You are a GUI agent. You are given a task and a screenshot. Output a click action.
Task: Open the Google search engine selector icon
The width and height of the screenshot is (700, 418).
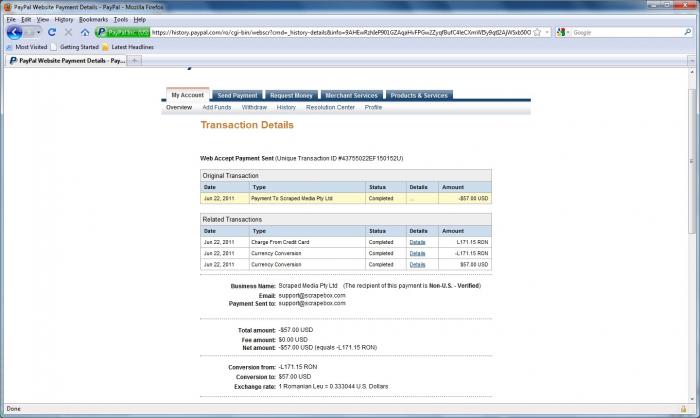click(562, 33)
